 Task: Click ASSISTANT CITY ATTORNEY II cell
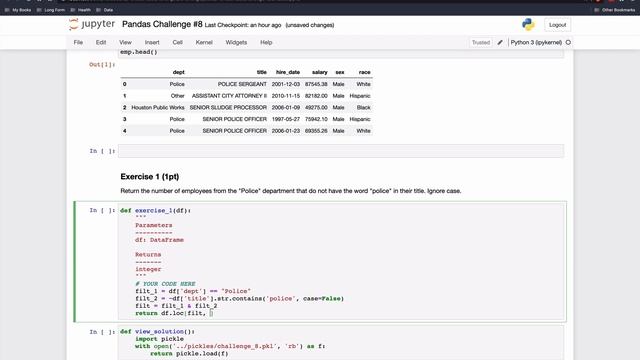click(229, 96)
